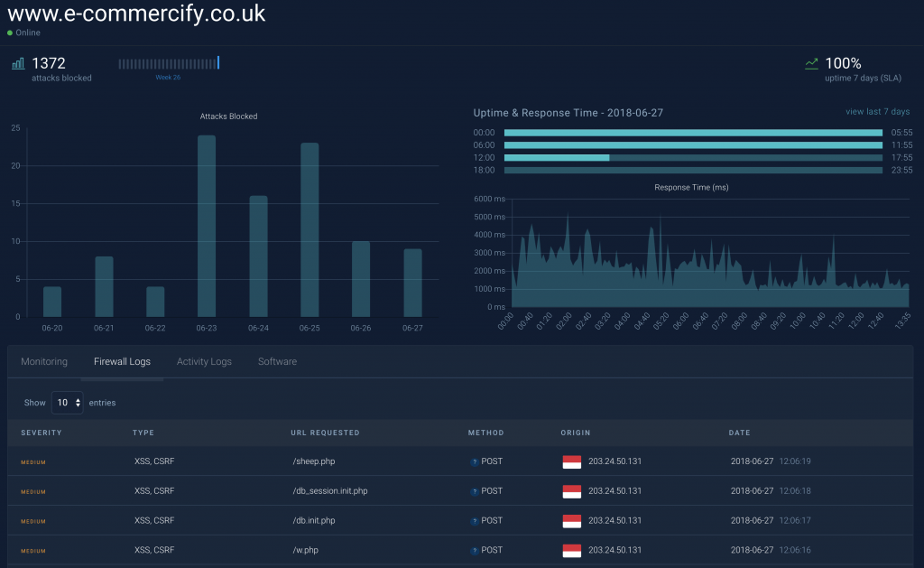The image size is (924, 568).
Task: Open the Activity Logs tab
Action: pos(204,361)
